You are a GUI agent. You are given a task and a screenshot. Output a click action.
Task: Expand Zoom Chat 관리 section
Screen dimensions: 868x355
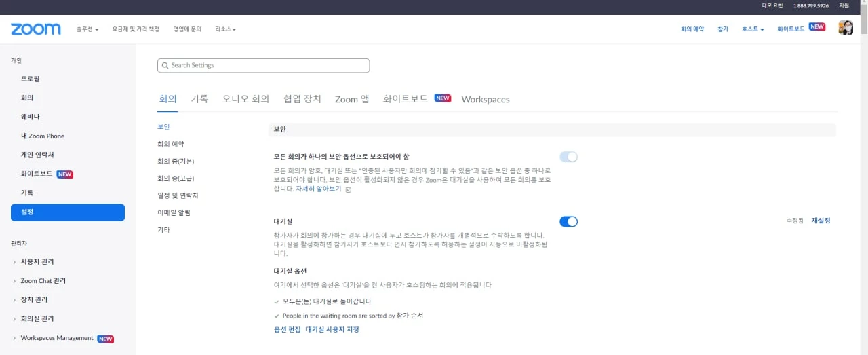coord(43,281)
